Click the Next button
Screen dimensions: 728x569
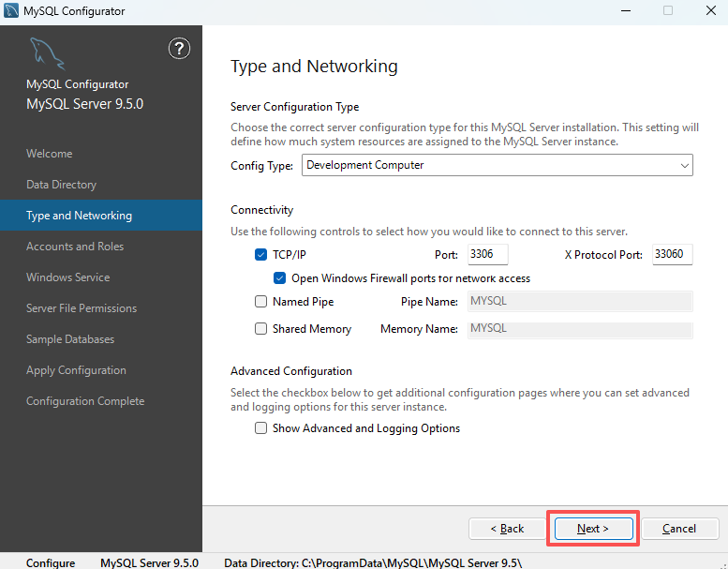click(x=593, y=529)
